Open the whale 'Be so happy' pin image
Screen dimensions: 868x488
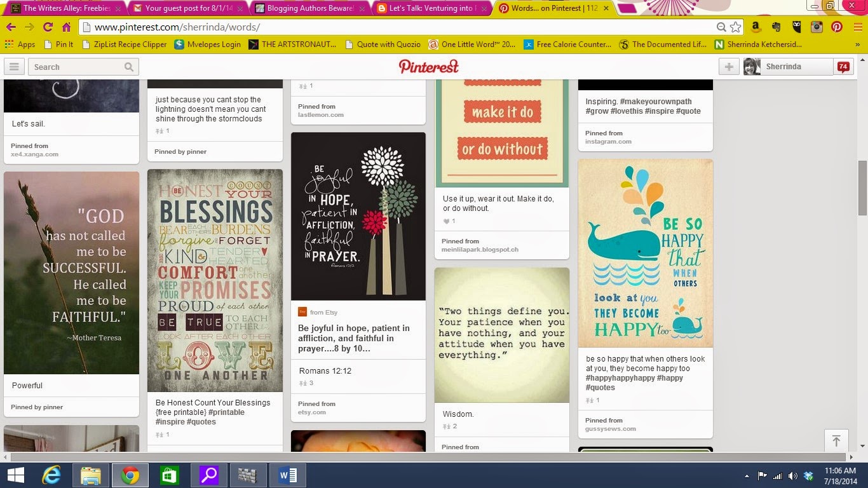[646, 253]
